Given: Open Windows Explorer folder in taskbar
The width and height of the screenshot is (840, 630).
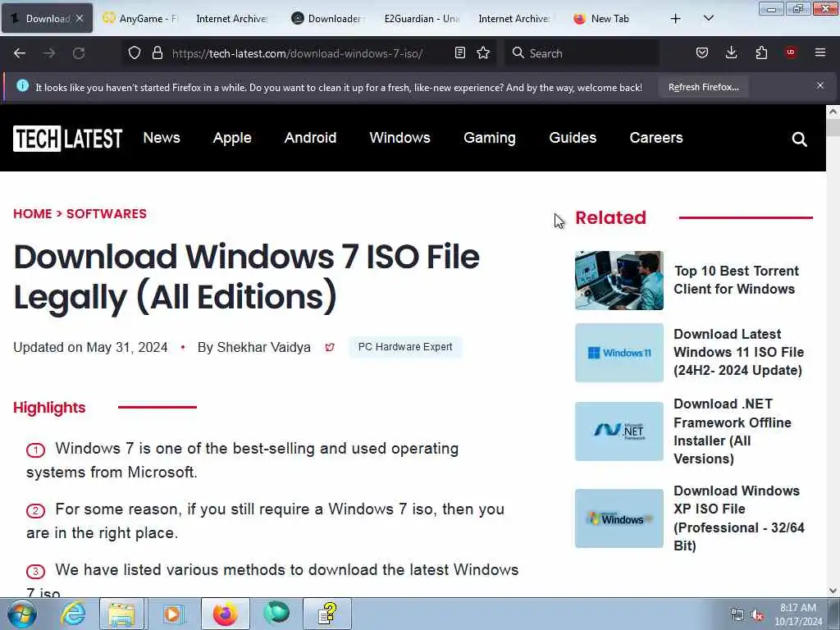Looking at the screenshot, I should tap(121, 614).
